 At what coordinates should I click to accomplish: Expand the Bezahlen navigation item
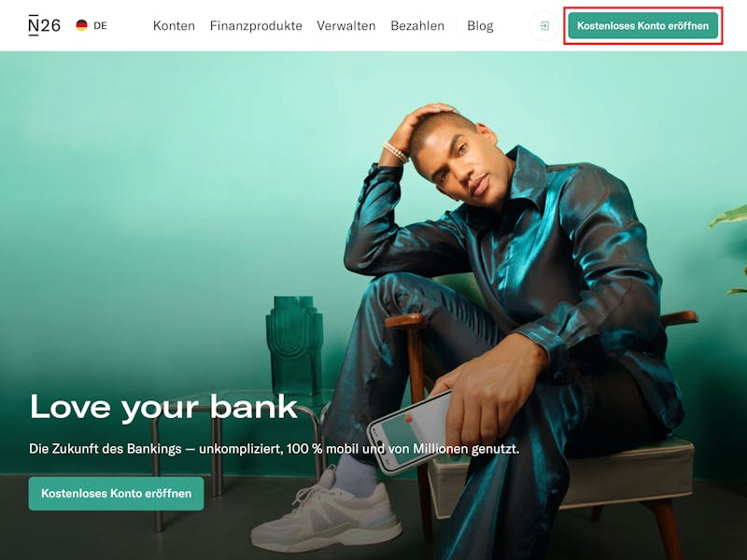(x=417, y=26)
